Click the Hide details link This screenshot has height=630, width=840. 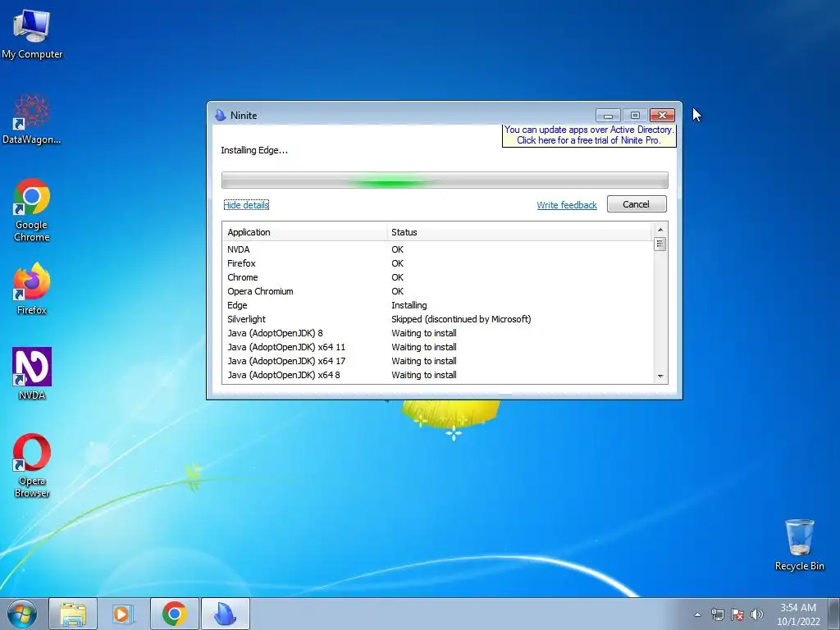[x=246, y=205]
